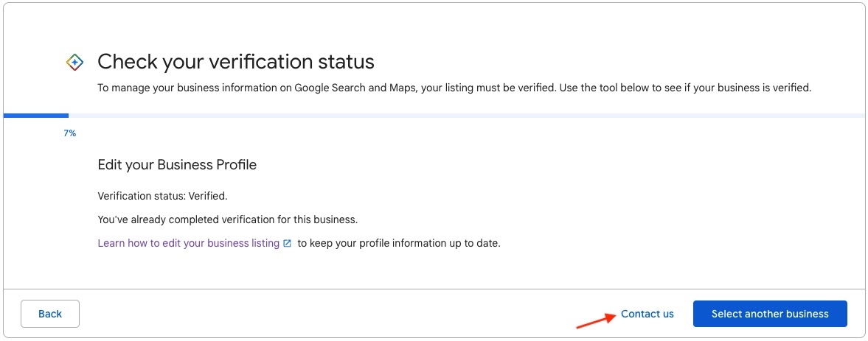The height and width of the screenshot is (341, 868).
Task: Click the Verification status: Verified text
Action: coord(162,197)
